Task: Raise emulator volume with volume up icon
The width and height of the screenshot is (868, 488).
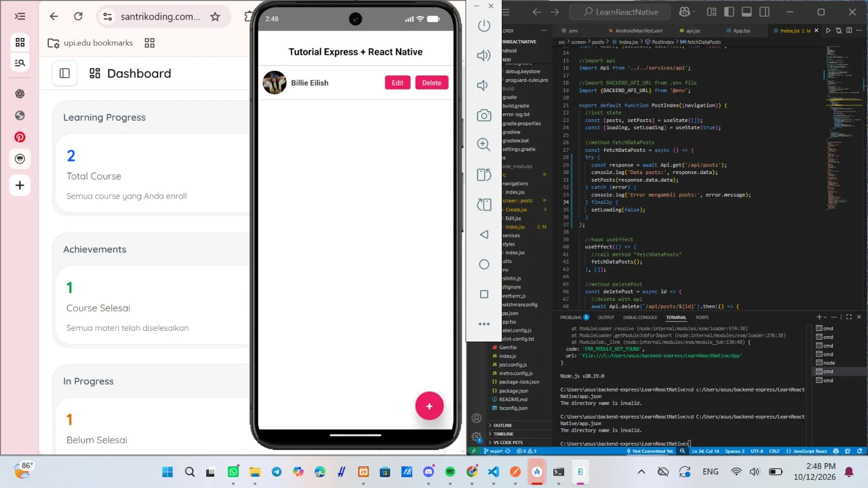Action: [x=484, y=55]
